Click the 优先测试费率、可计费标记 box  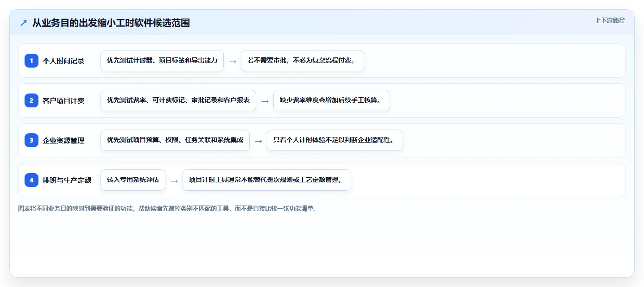click(178, 100)
